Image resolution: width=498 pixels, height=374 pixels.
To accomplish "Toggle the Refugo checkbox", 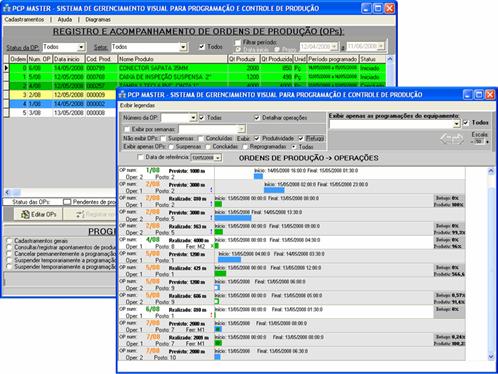I will 301,138.
